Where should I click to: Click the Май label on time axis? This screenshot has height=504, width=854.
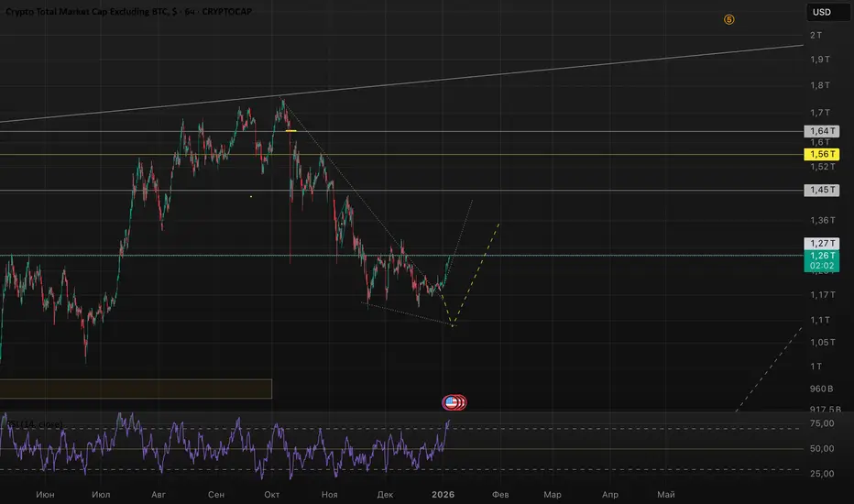tap(665, 494)
